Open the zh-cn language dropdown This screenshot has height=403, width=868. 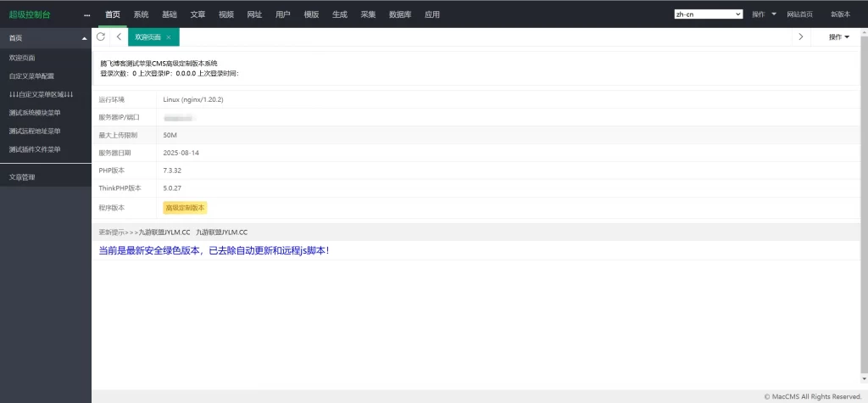coord(708,14)
